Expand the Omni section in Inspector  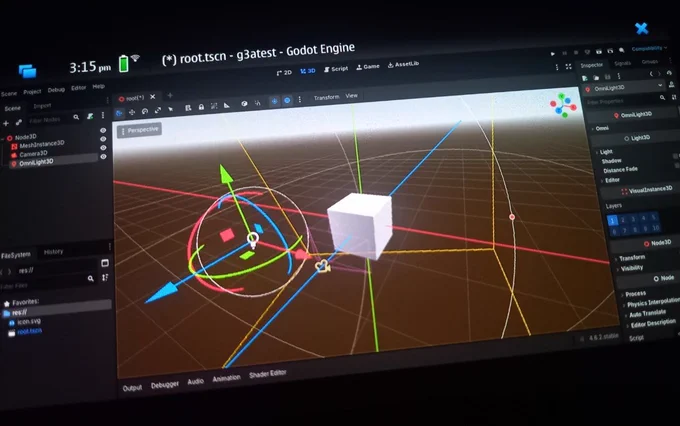click(x=601, y=128)
